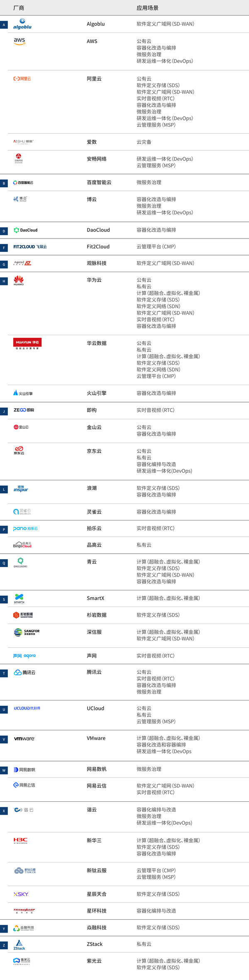Click the vendor name text 新华三

coord(94,840)
